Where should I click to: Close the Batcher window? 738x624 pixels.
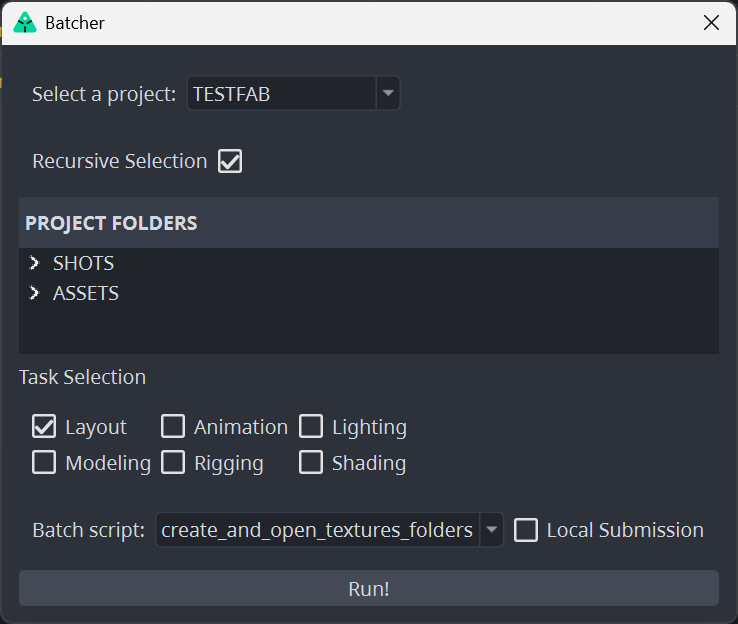(711, 22)
